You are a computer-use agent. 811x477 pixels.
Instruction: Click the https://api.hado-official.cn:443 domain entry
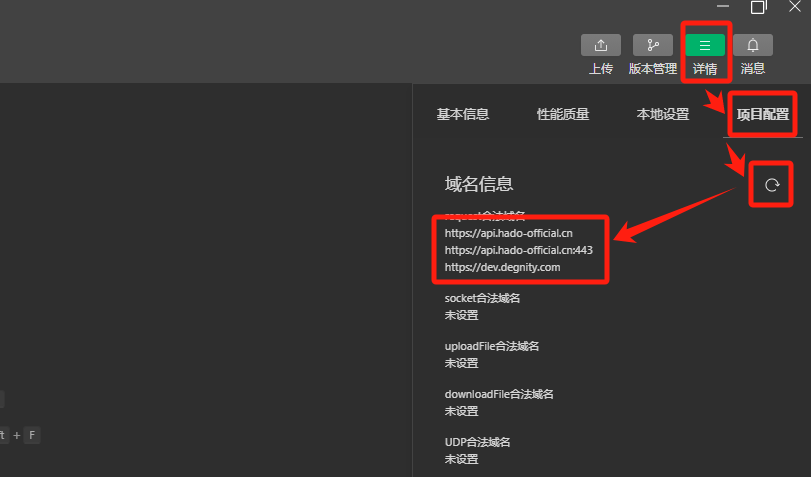519,250
